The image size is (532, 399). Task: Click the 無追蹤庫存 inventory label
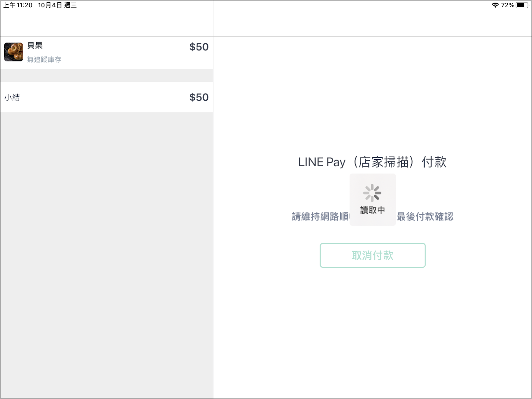tap(44, 60)
